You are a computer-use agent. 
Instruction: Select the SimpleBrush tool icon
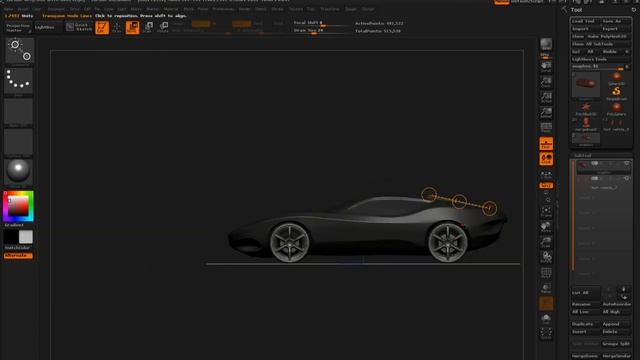(616, 92)
